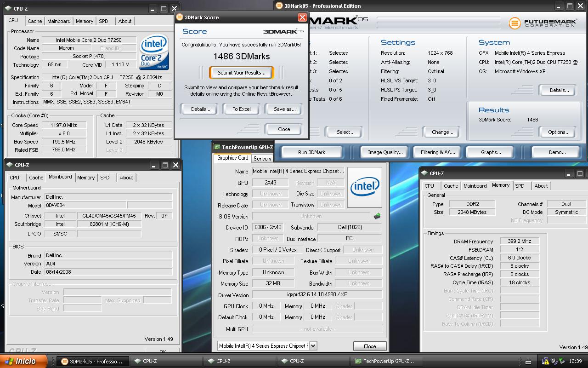Click the Core Speed value '1197.0 MHz'
Viewport: 588px width, 368px height.
click(x=64, y=125)
